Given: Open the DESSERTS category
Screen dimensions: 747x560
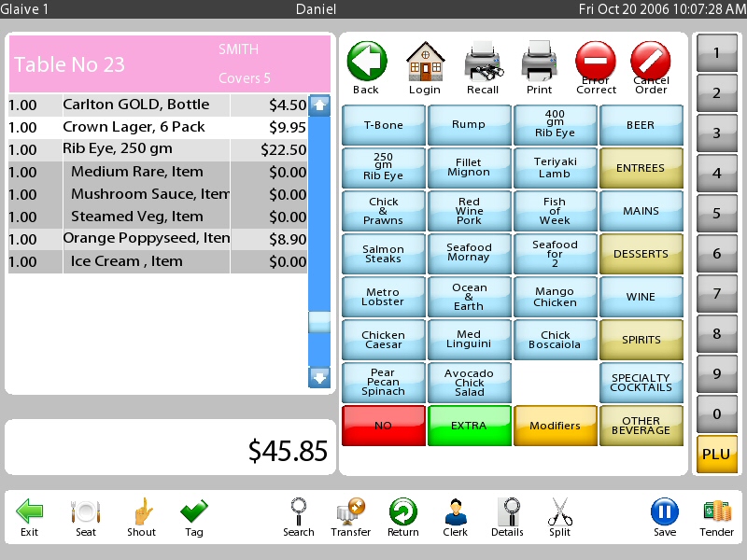Looking at the screenshot, I should [x=641, y=254].
